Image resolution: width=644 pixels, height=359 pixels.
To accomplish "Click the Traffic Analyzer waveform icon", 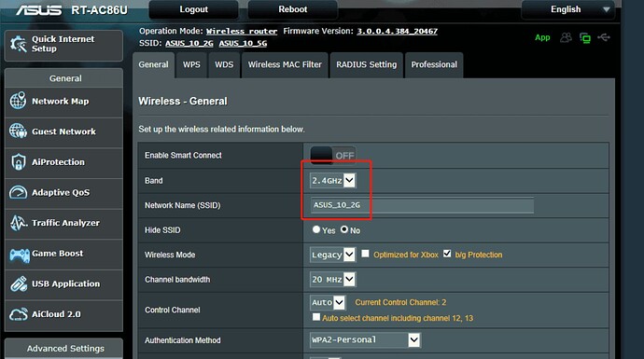I will [x=19, y=223].
